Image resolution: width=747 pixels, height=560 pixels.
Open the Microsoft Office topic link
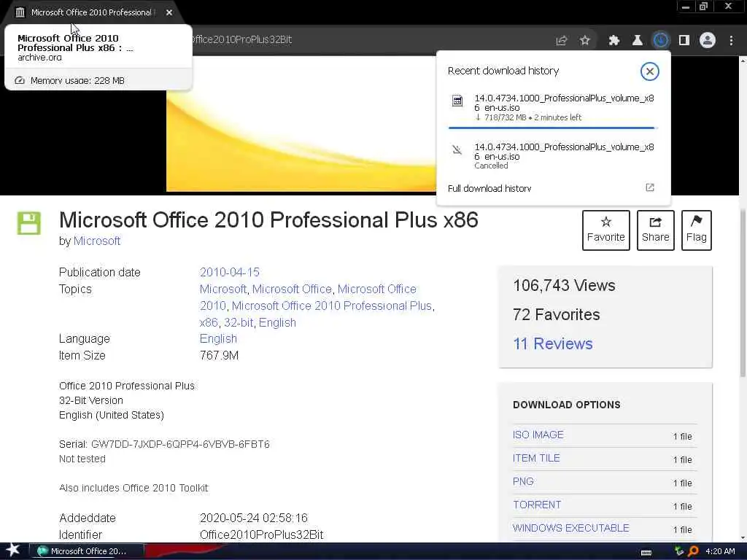coord(292,289)
